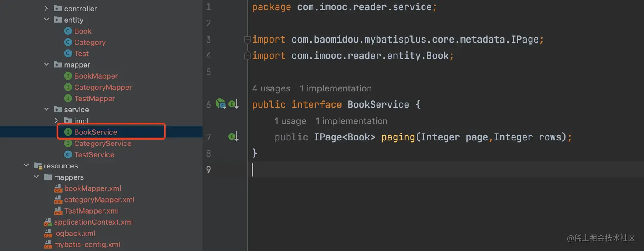The width and height of the screenshot is (644, 251).
Task: Collapse the entity package
Action: click(x=46, y=20)
